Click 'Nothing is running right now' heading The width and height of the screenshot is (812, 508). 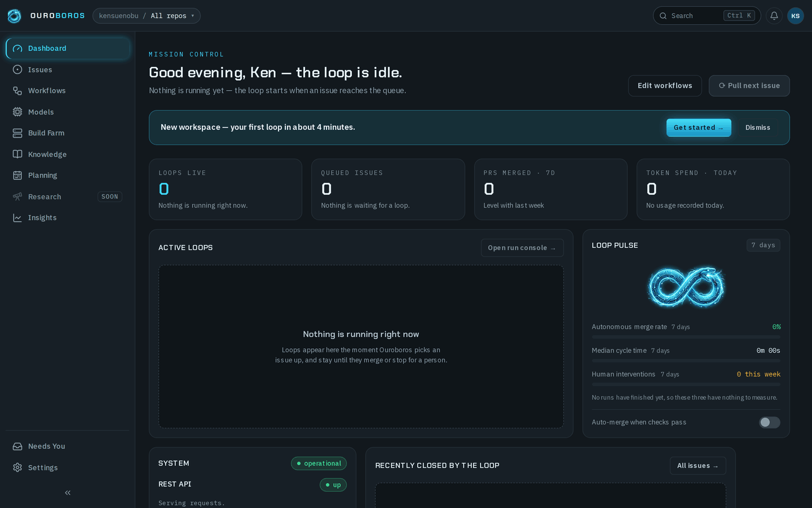(x=361, y=334)
